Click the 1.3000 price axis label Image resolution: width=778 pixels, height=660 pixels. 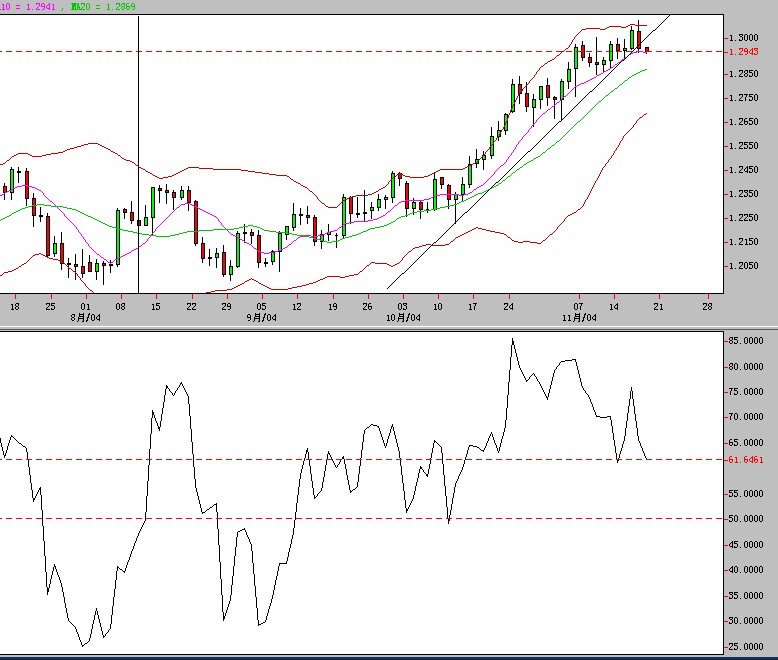[x=742, y=37]
